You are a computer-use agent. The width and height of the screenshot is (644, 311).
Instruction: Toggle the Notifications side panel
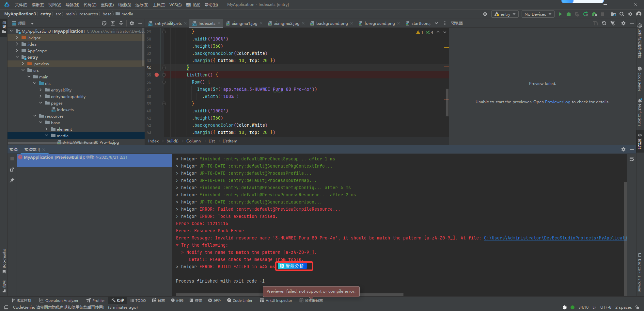[x=640, y=112]
